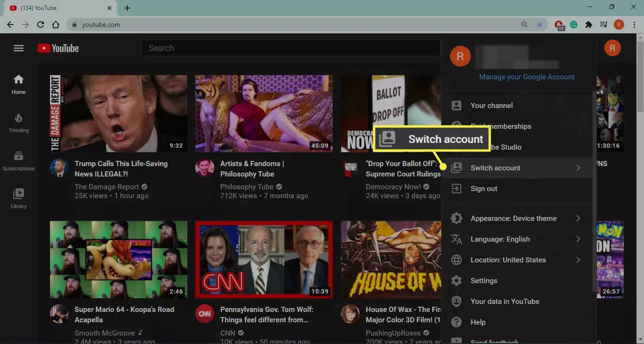This screenshot has width=644, height=344.
Task: Open Library in the sidebar
Action: click(x=18, y=199)
